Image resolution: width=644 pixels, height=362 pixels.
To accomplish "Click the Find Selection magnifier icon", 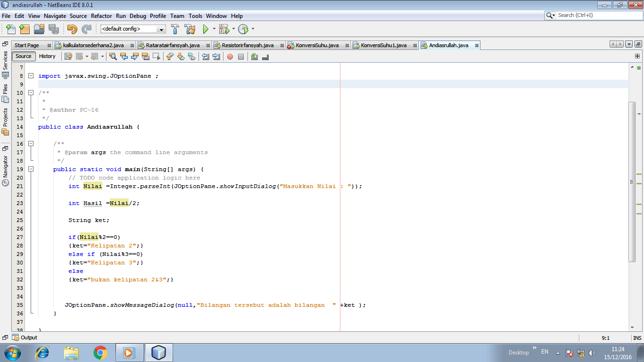I will [113, 57].
